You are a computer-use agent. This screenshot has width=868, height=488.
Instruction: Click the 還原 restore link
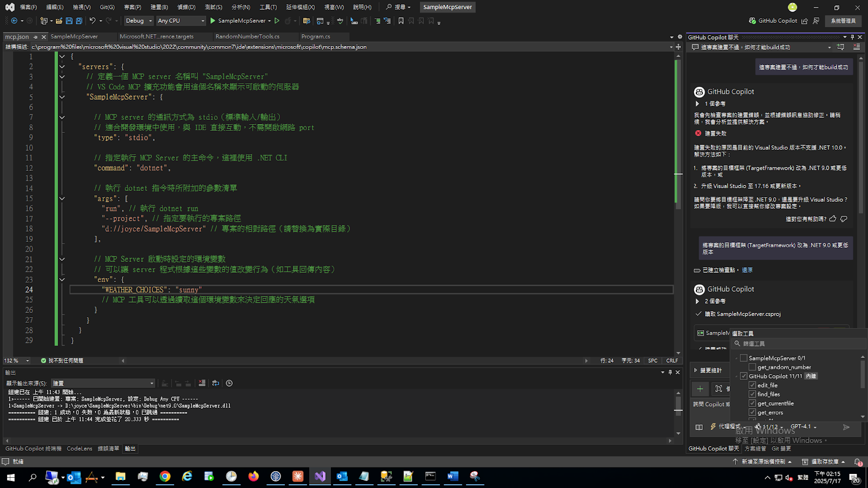click(747, 270)
